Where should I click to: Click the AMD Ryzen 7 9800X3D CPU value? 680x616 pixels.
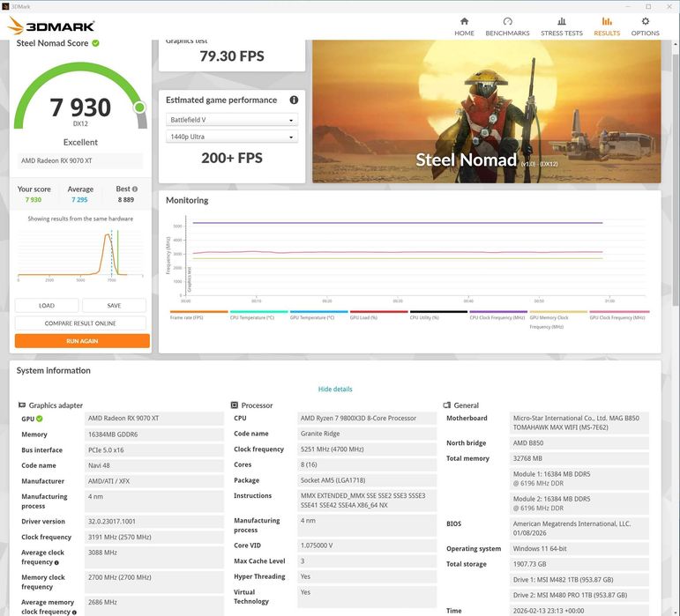(x=366, y=419)
